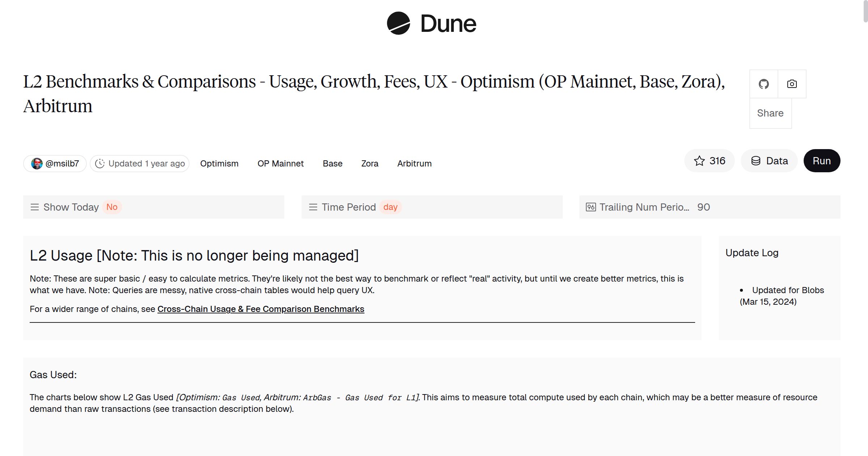Click the clock icon beside Updated 1 year ago
This screenshot has height=456, width=868.
(100, 163)
